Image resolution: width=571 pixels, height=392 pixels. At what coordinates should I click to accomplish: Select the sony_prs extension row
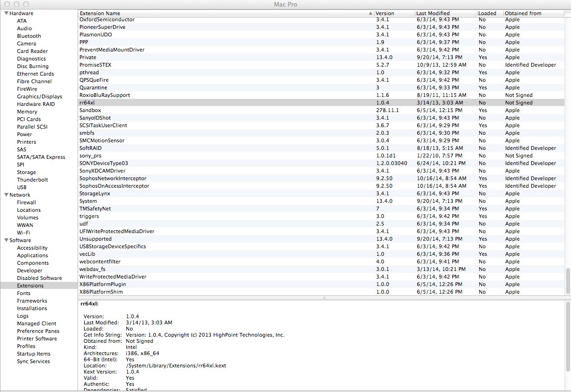point(321,156)
